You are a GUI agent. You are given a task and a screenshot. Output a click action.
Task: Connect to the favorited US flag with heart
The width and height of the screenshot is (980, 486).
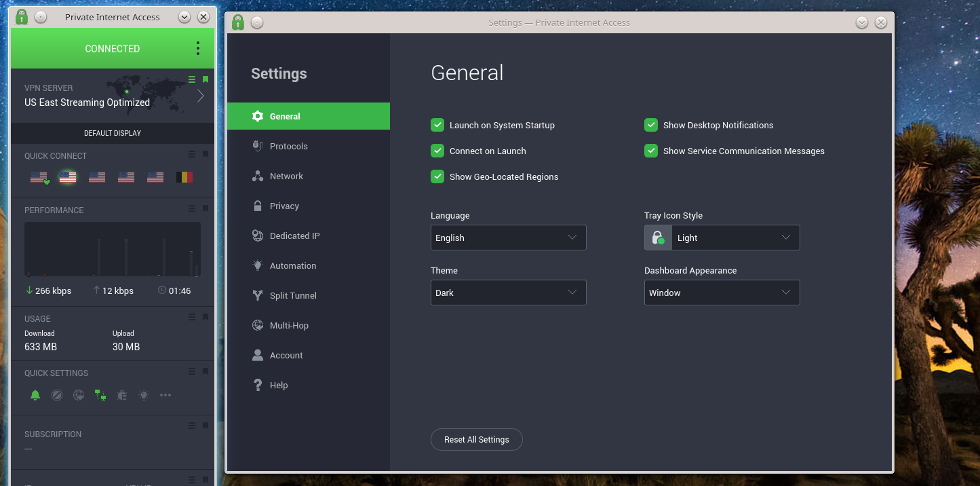click(39, 177)
